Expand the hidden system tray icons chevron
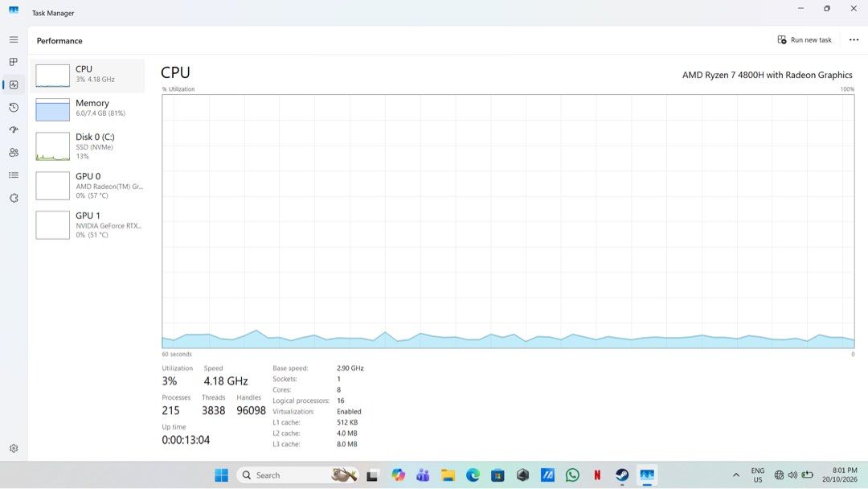 [735, 475]
